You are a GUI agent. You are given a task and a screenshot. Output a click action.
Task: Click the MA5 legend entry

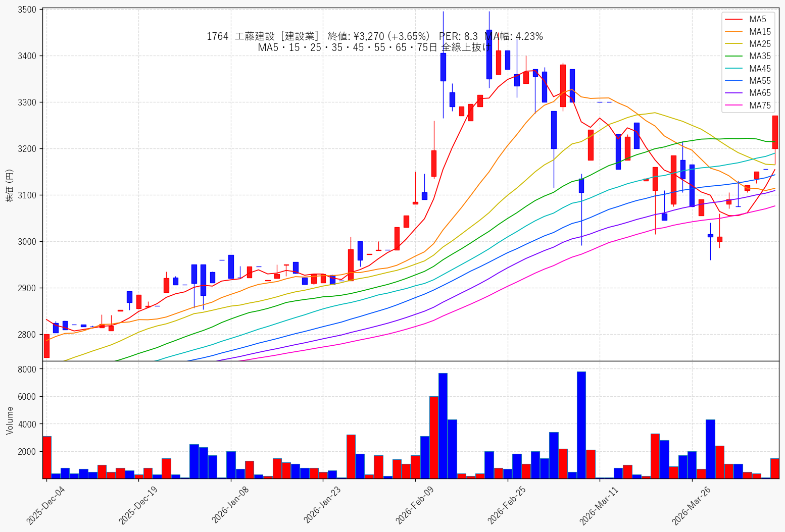pyautogui.click(x=748, y=19)
